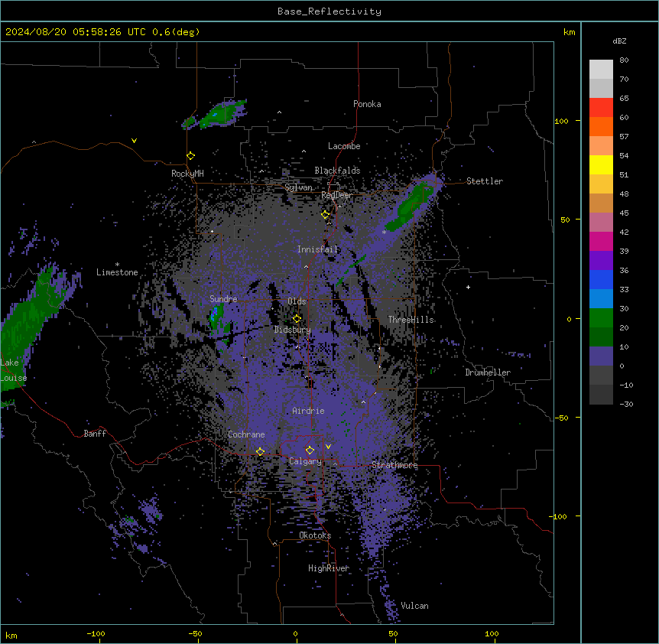Click the Limestone label
The height and width of the screenshot is (644, 659).
click(x=117, y=272)
